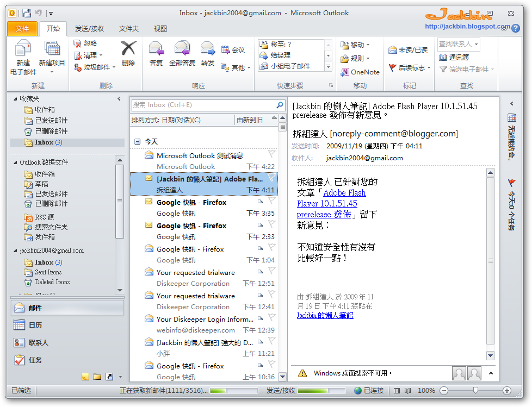Open the Customize Quick Access Toolbar menu
The image size is (532, 407).
point(51,13)
